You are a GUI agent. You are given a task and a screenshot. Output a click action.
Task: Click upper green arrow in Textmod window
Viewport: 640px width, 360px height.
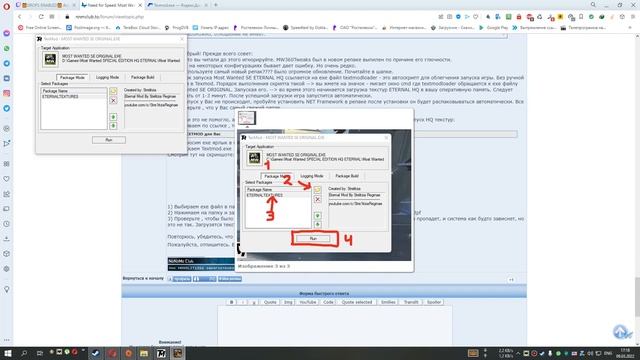tap(113, 117)
